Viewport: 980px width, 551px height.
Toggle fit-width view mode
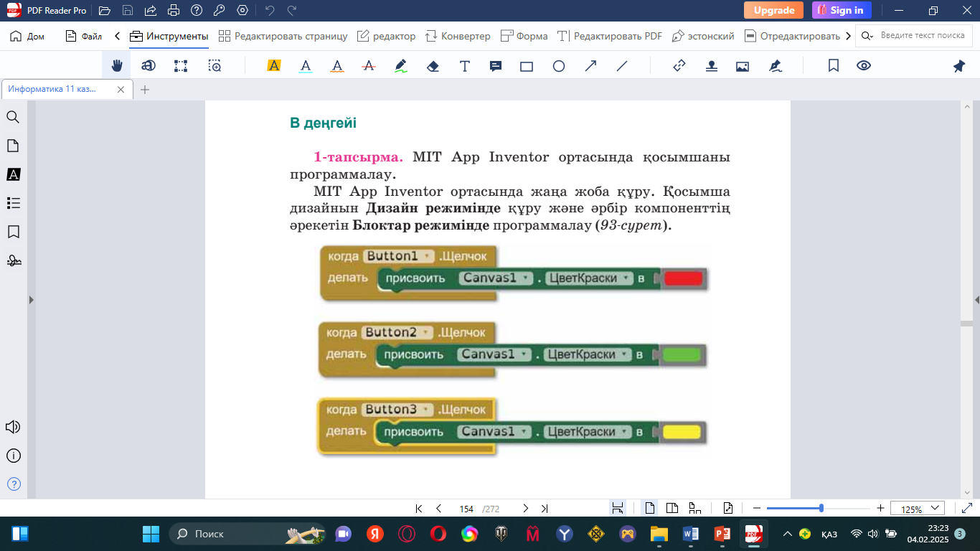tap(617, 508)
